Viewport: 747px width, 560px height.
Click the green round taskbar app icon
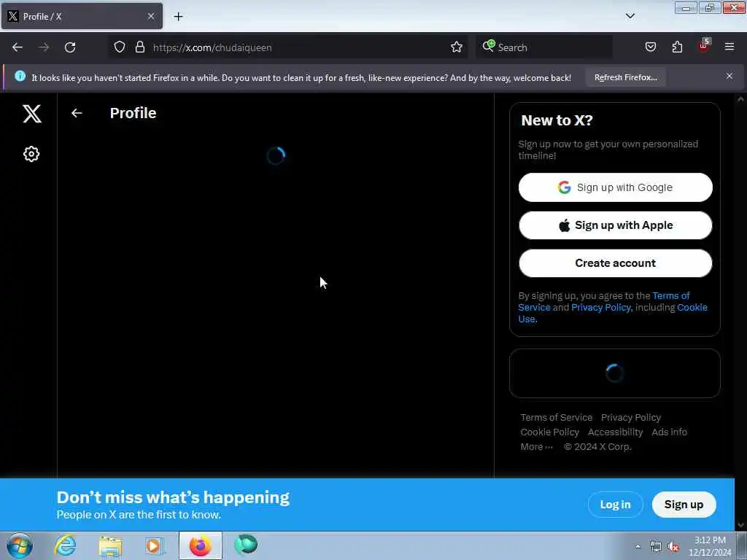pos(247,545)
